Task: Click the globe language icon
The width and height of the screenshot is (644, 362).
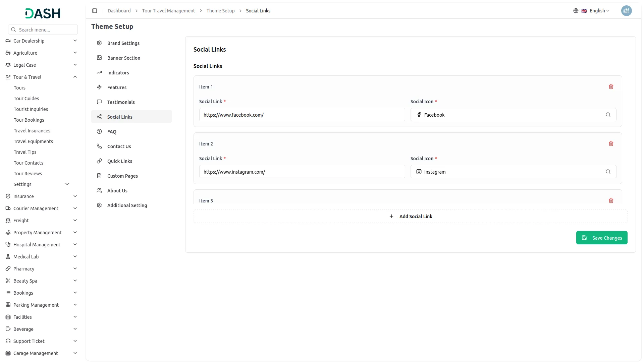Action: tap(576, 11)
